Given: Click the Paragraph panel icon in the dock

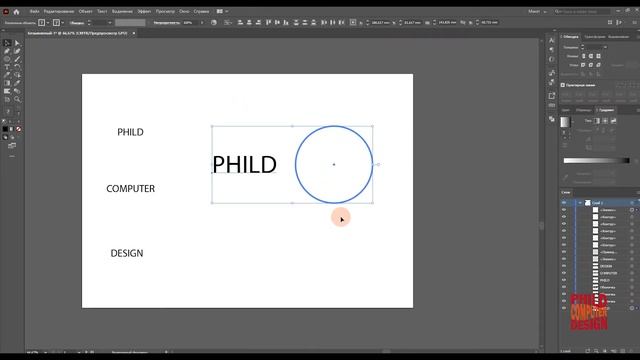Looking at the screenshot, I should pyautogui.click(x=552, y=49).
